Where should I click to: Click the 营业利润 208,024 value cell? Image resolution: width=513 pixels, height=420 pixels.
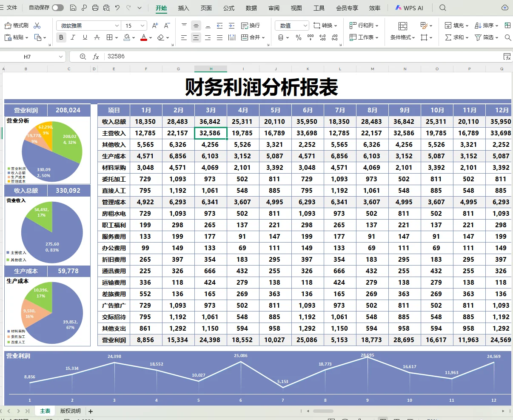tap(68, 110)
